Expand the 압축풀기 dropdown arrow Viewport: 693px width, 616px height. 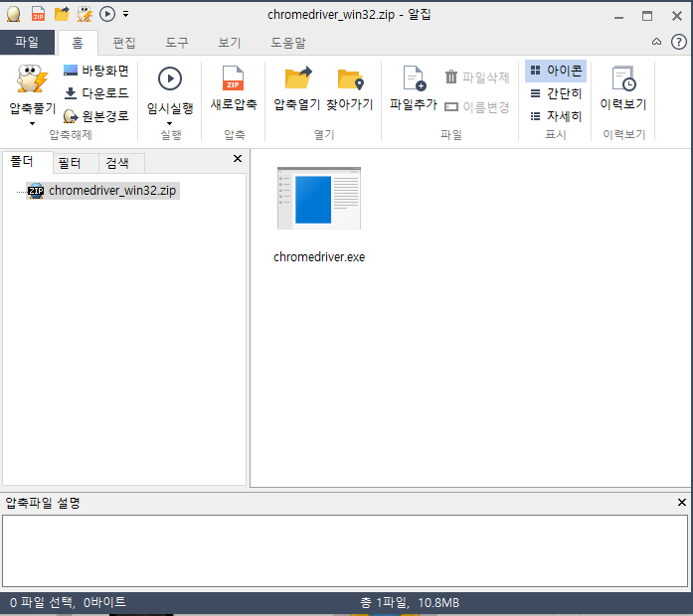click(x=32, y=123)
